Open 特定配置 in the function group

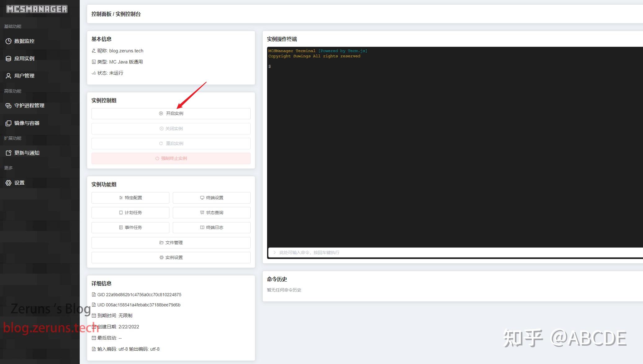(x=130, y=198)
